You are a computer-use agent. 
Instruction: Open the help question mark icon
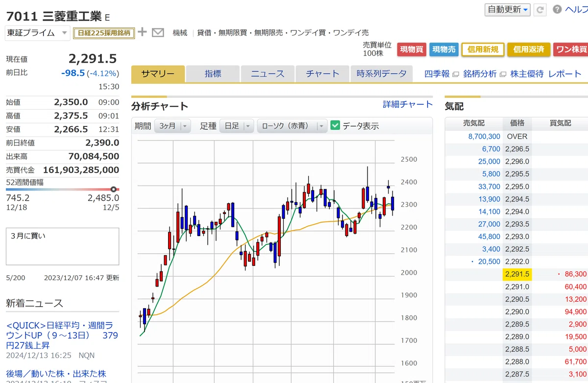coord(557,9)
